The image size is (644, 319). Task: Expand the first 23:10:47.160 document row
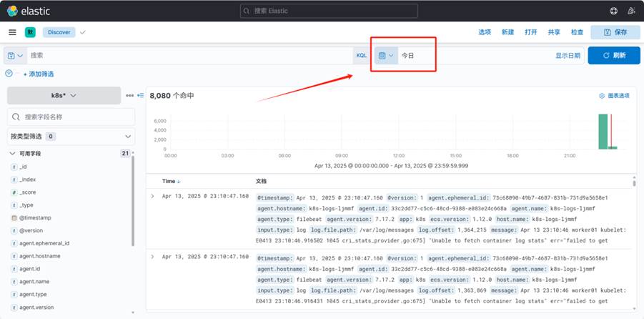152,196
